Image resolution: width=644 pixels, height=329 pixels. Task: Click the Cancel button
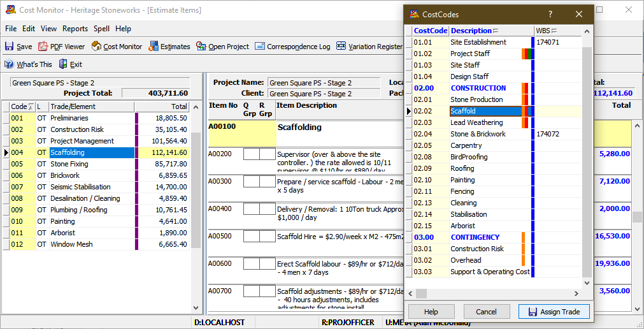[486, 312]
